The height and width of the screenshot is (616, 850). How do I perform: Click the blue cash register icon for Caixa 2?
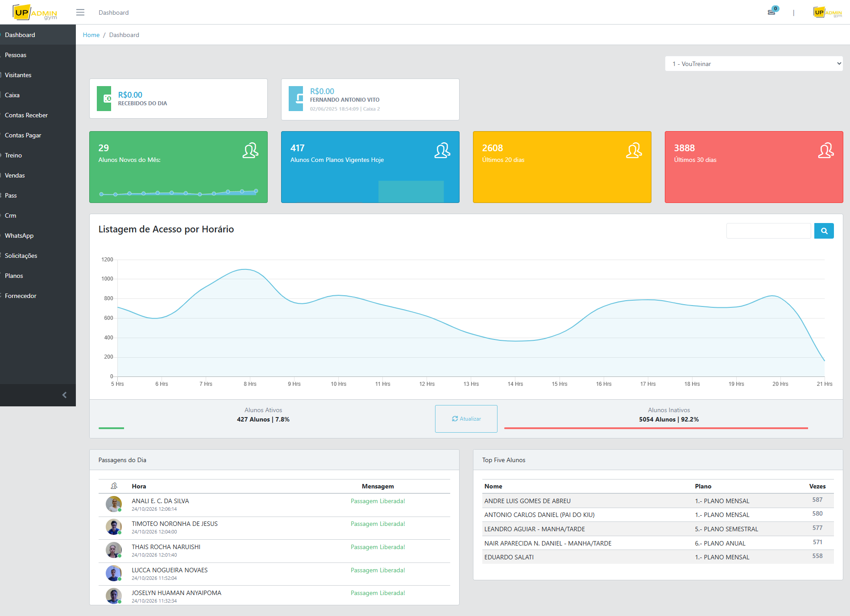click(296, 99)
